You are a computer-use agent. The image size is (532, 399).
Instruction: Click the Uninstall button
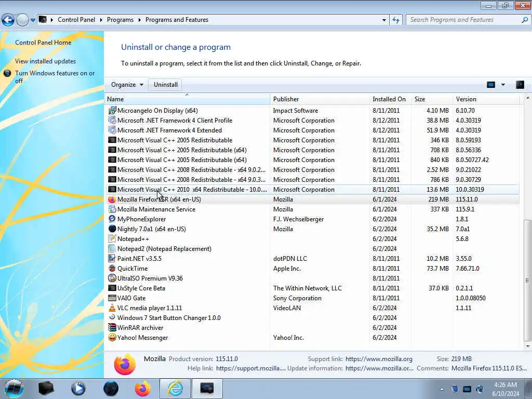pyautogui.click(x=165, y=85)
